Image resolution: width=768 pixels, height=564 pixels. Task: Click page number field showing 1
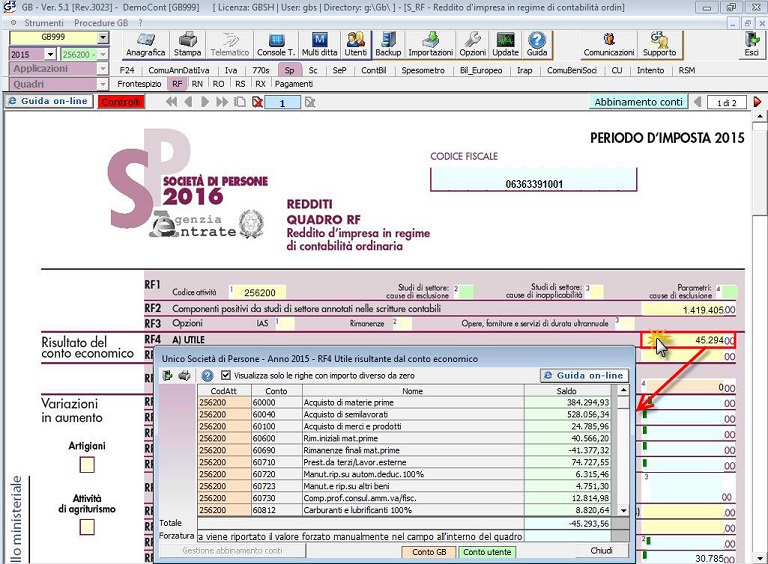(x=282, y=103)
